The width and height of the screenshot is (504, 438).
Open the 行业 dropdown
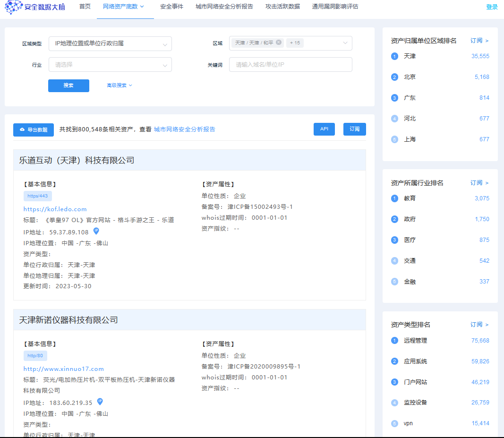click(x=110, y=65)
